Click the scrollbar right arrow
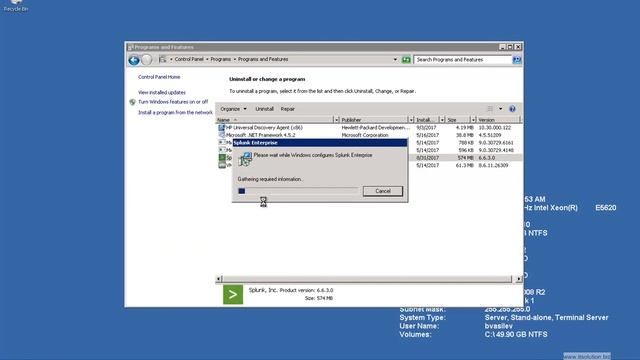 click(518, 279)
